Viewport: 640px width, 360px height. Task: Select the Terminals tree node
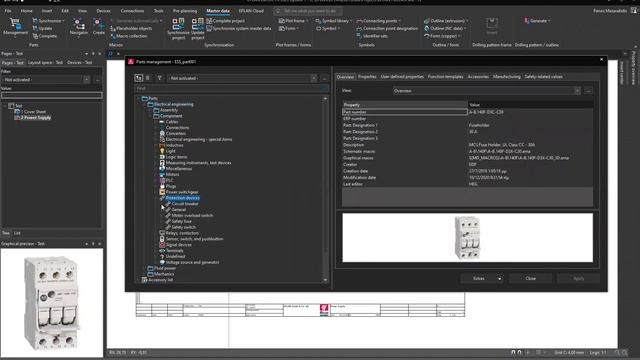[x=174, y=251]
